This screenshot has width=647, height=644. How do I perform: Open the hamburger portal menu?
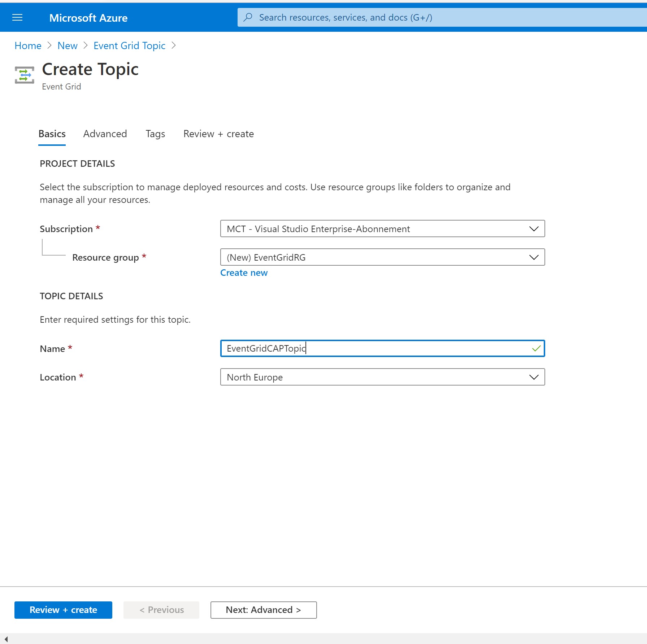tap(17, 18)
